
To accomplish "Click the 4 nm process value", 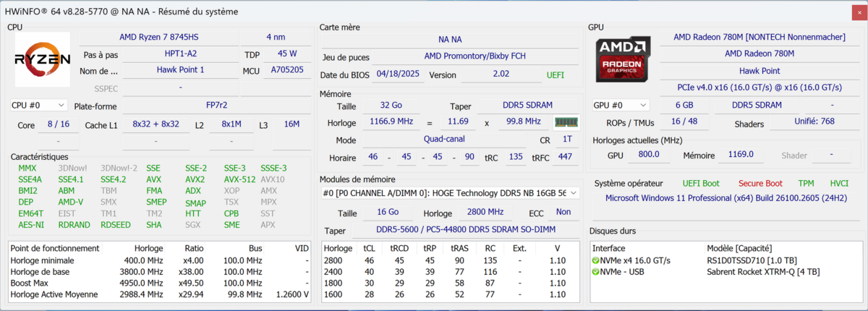I will tap(275, 36).
